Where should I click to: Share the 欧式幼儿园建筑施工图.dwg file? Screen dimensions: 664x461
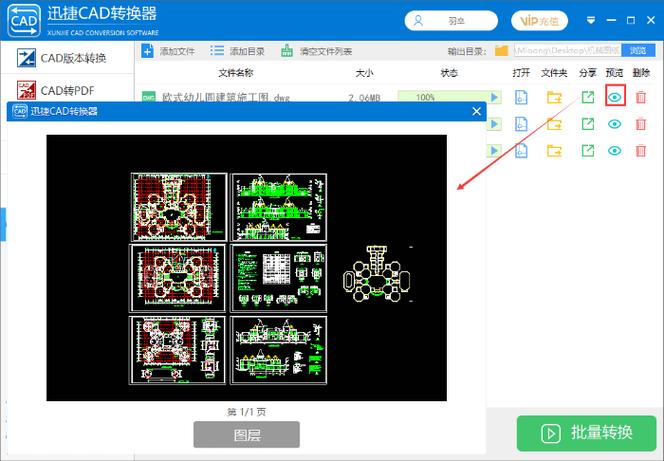588,97
